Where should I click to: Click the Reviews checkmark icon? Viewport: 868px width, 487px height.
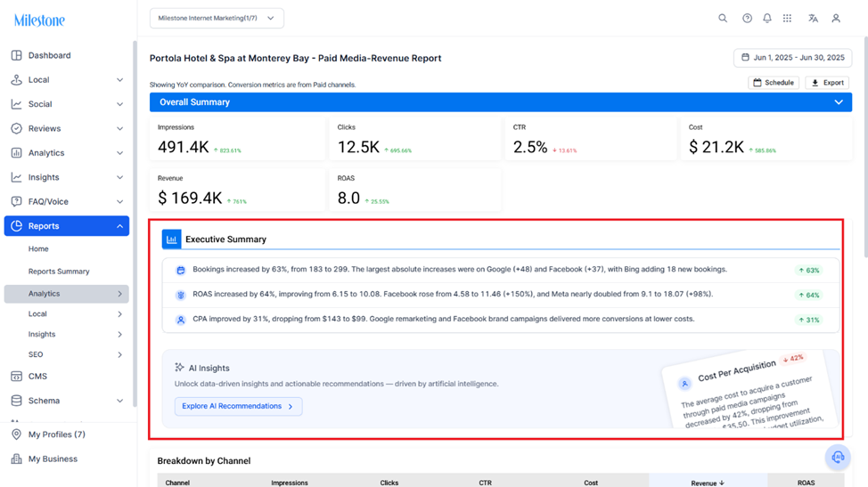[x=17, y=128]
